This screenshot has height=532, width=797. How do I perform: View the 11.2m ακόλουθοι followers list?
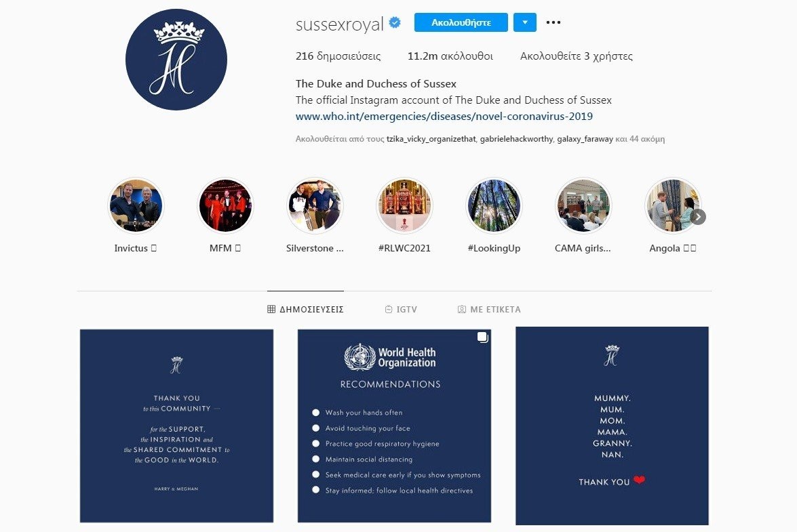coord(450,56)
